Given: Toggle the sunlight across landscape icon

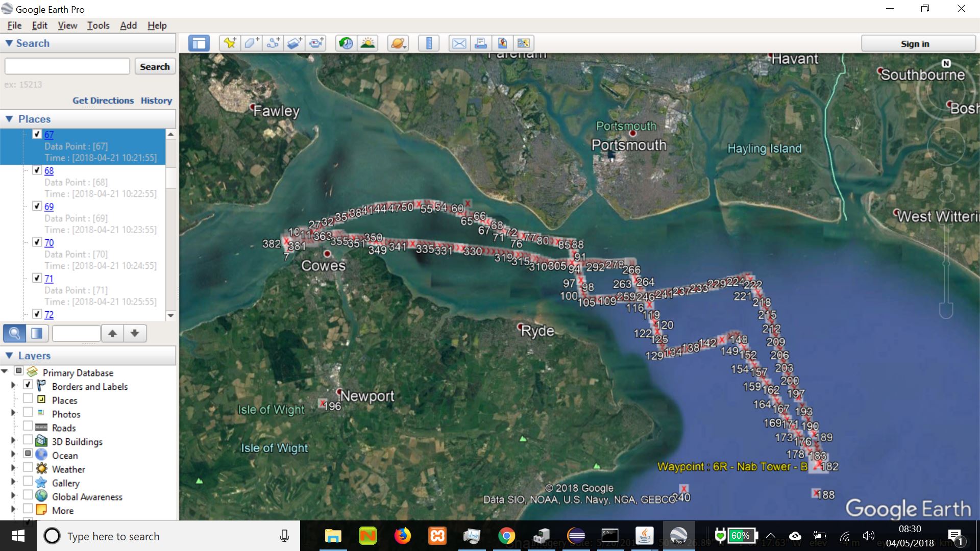Looking at the screenshot, I should click(x=367, y=43).
